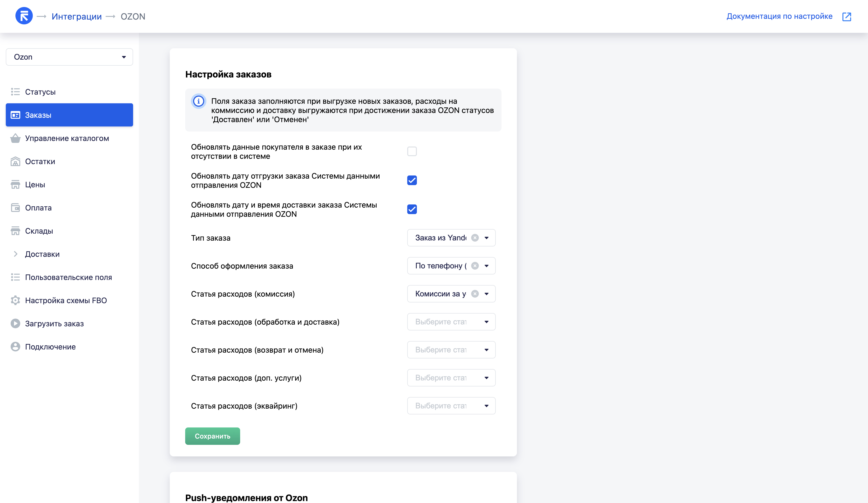
Task: Enable updating buyer data checkbox
Action: coord(412,151)
